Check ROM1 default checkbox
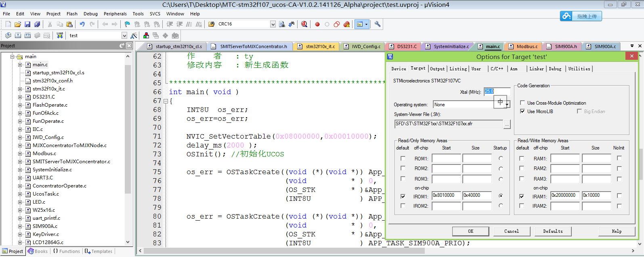Screen dimensions: 644x257 403,158
